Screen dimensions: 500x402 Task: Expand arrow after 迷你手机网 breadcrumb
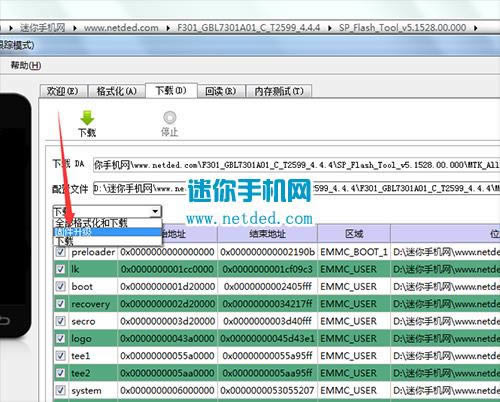75,28
